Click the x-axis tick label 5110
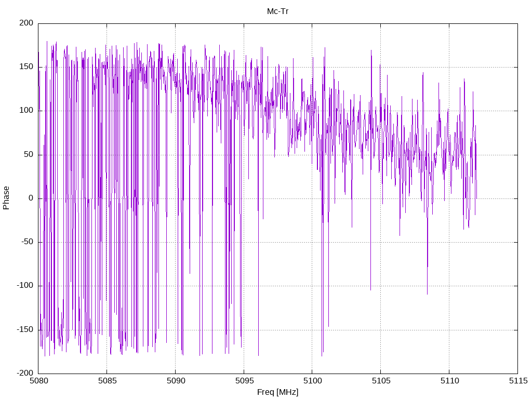This screenshot has width=532, height=399. click(x=449, y=381)
